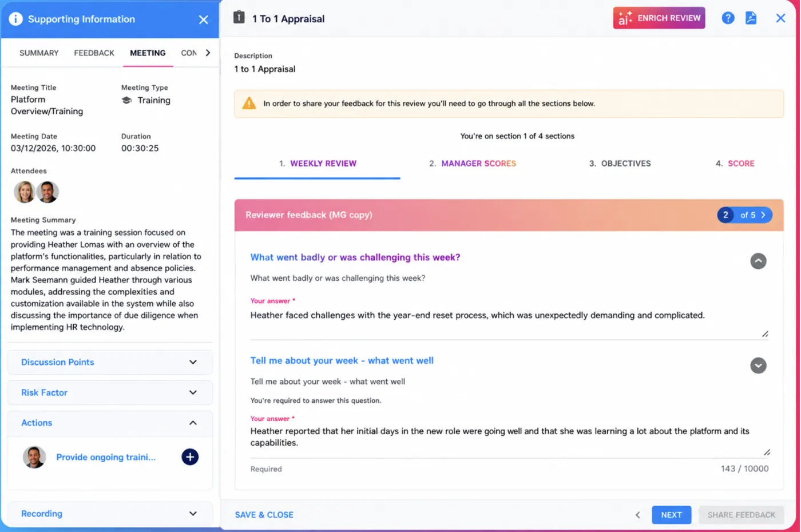Viewport: 801px width, 532px height.
Task: Click the clipboard icon next to 1 To 1 Appraisal
Action: click(x=239, y=18)
